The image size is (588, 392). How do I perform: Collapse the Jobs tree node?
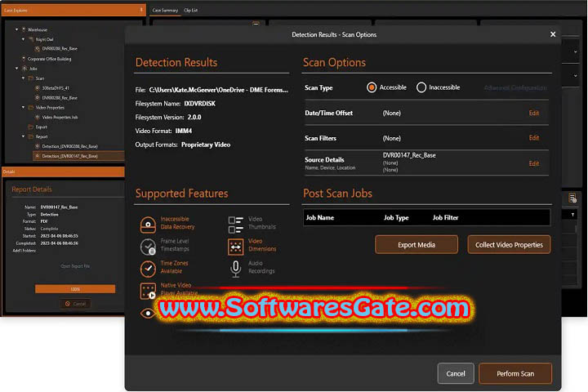click(x=16, y=69)
